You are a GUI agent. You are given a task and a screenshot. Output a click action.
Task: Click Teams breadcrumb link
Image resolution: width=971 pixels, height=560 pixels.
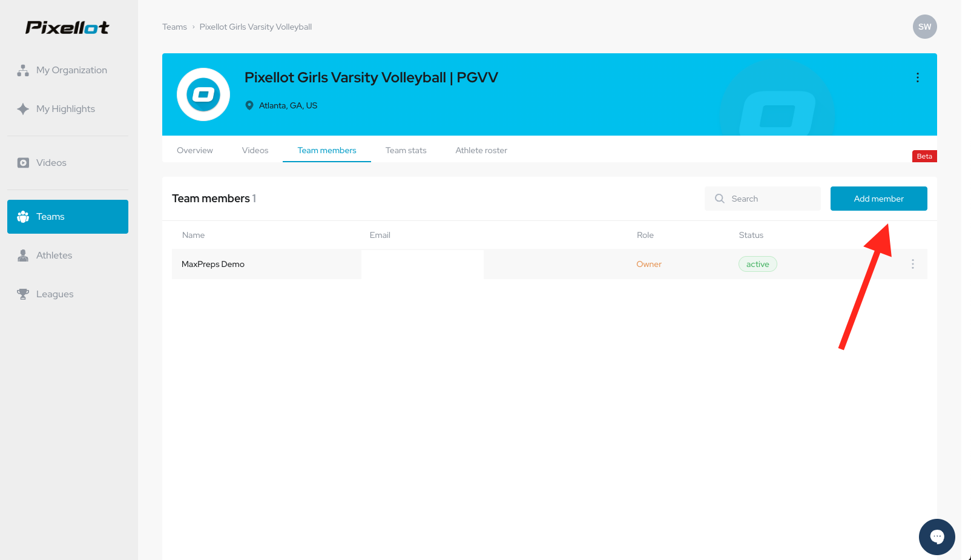coord(174,27)
